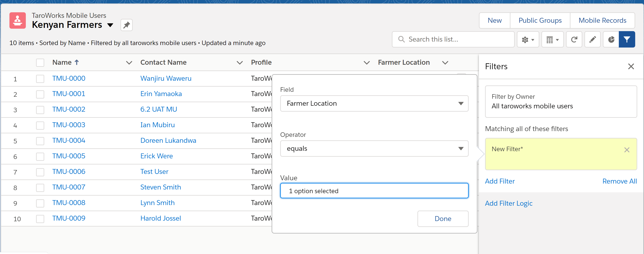Screen dimensions: 644x254
Task: Click the New button
Action: click(x=494, y=20)
